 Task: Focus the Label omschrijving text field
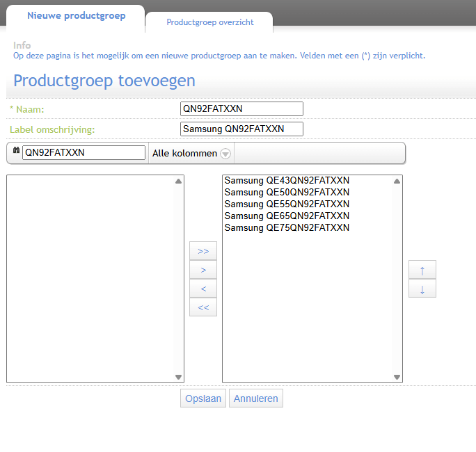pyautogui.click(x=241, y=129)
